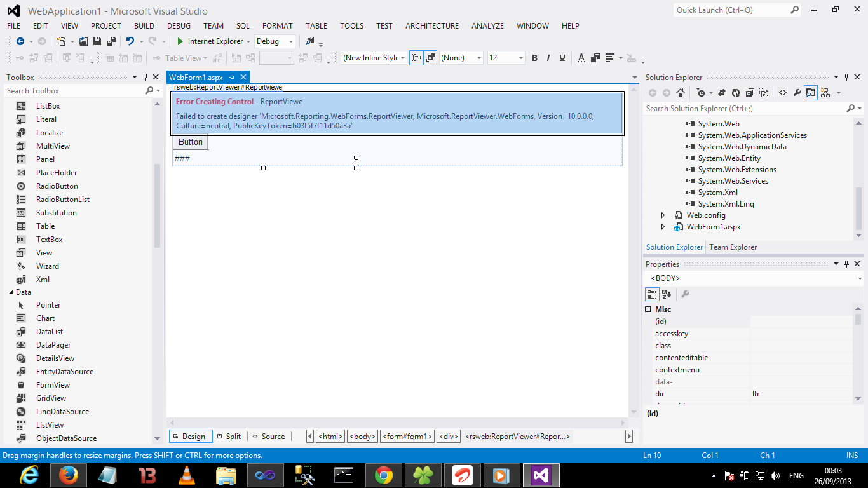Click the Save All toolbar icon
868x488 pixels.
point(111,41)
